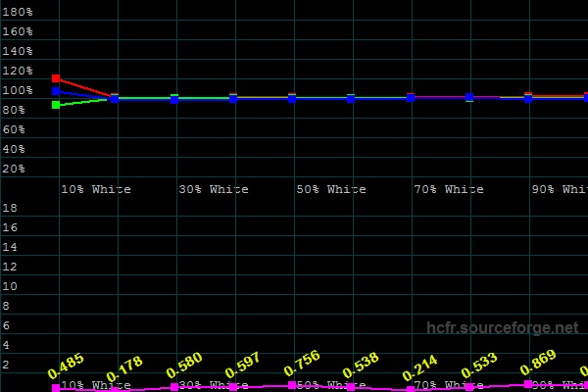The width and height of the screenshot is (588, 392).
Task: Click the 40% axis label
Action: click(x=14, y=149)
